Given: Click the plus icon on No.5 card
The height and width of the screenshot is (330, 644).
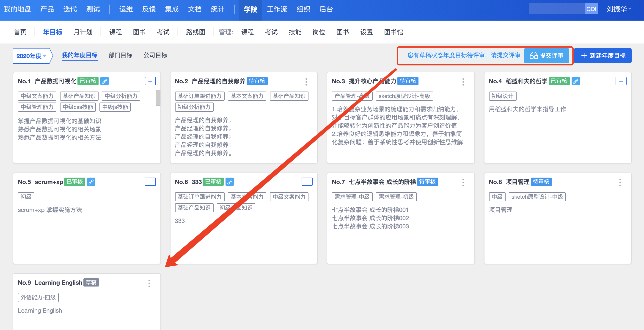Looking at the screenshot, I should [150, 182].
